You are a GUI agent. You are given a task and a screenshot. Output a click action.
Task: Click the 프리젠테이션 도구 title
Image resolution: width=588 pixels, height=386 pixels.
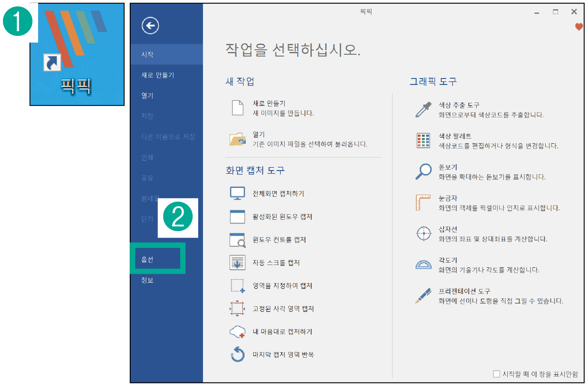(x=464, y=291)
